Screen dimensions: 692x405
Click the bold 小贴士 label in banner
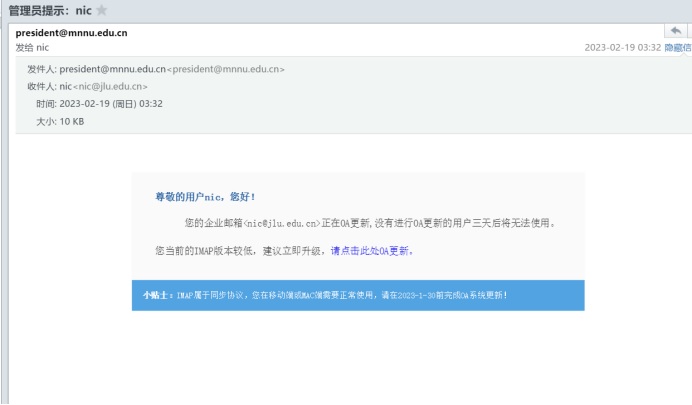click(x=158, y=296)
